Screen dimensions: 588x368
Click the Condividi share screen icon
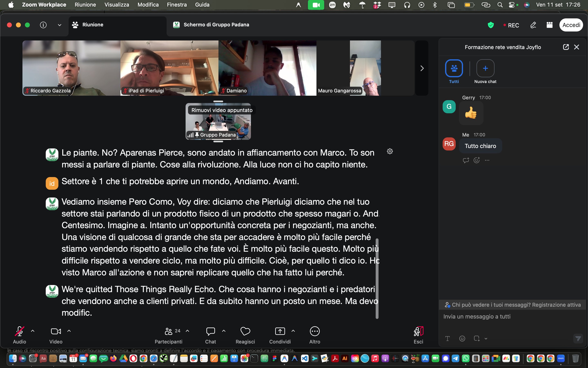point(280,331)
